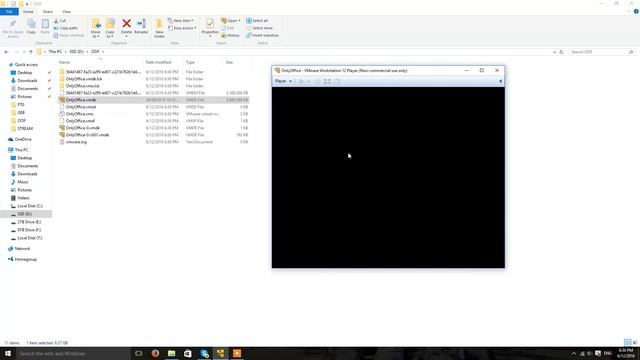Viewport: 640px width, 360px height.
Task: Open Music under This PC
Action: click(23, 182)
